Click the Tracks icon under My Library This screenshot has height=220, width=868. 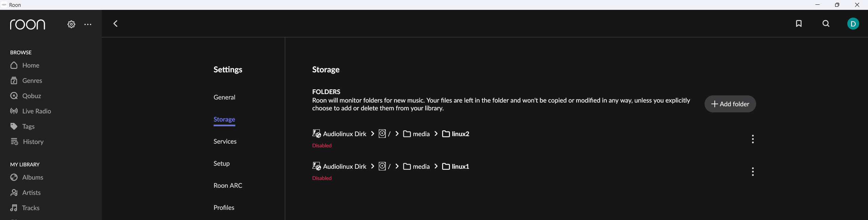point(14,208)
